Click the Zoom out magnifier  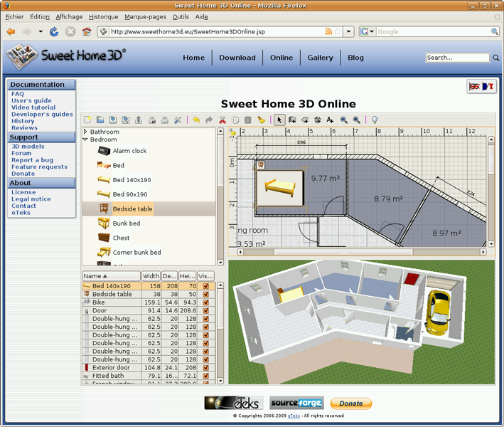(343, 120)
